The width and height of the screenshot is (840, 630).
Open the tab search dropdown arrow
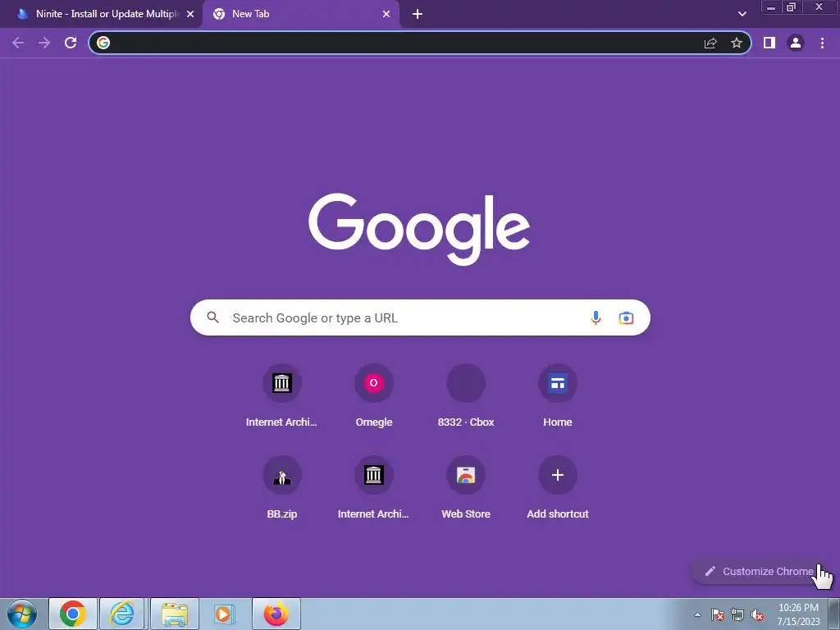(742, 14)
